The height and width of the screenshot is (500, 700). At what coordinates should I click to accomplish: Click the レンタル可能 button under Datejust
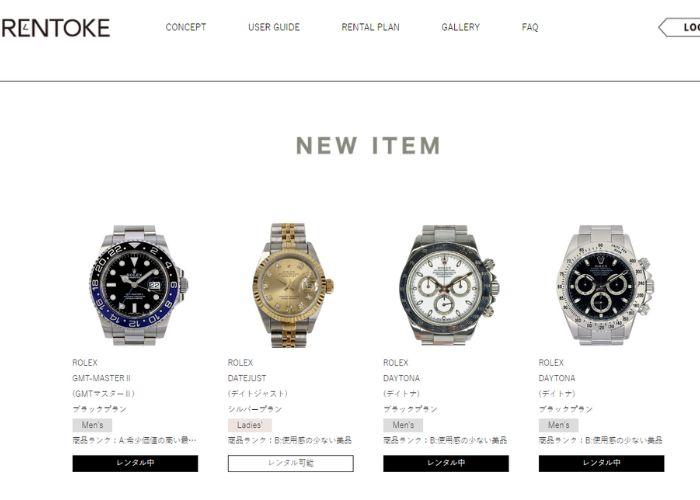click(291, 463)
